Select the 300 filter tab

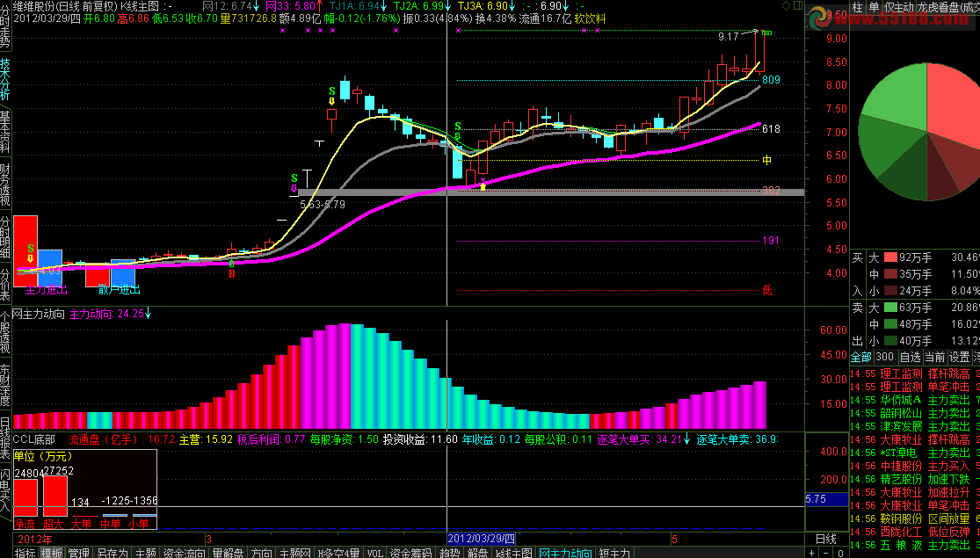tap(884, 357)
